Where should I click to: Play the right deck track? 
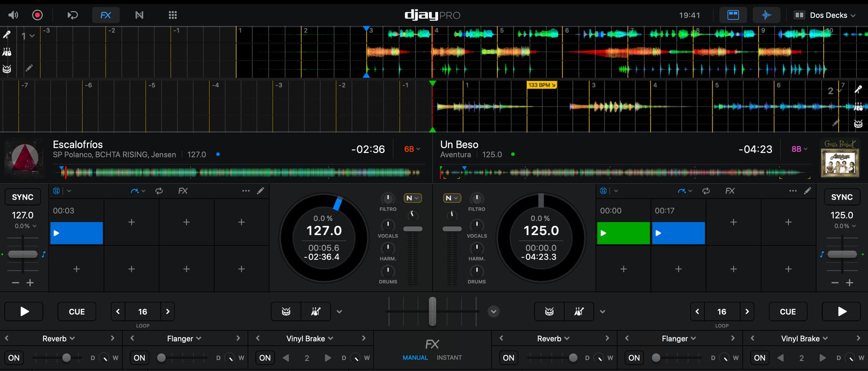(841, 311)
